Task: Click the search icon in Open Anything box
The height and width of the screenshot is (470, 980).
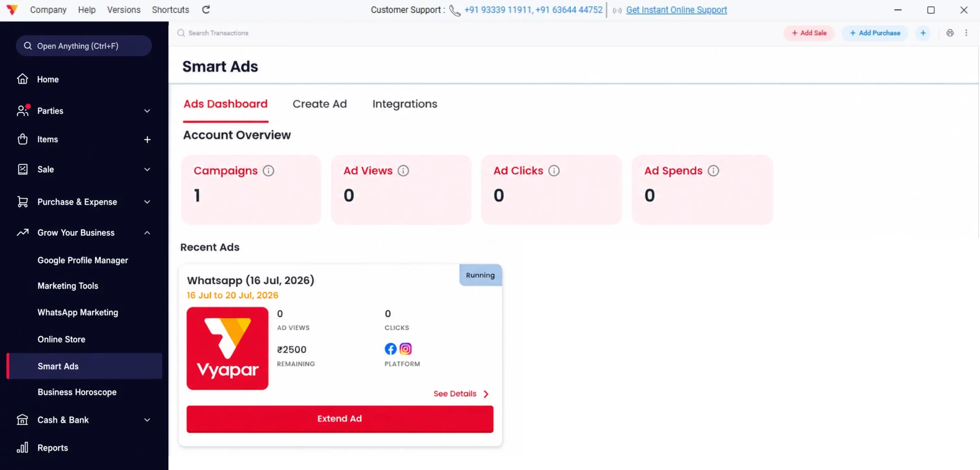Action: (x=28, y=46)
